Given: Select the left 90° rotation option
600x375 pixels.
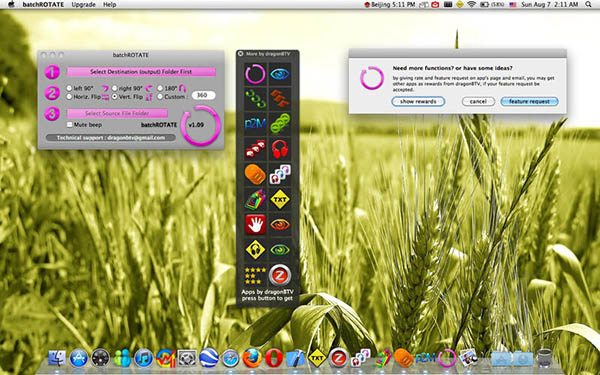Looking at the screenshot, I should click(69, 88).
